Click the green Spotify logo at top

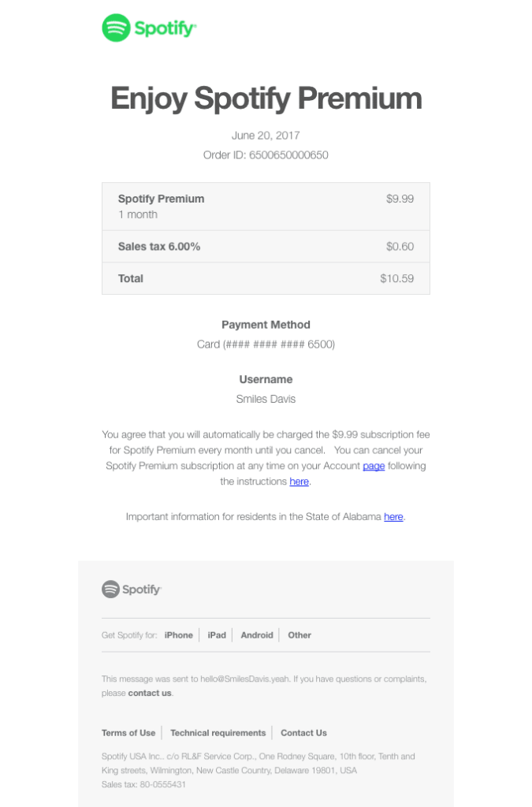coord(149,28)
